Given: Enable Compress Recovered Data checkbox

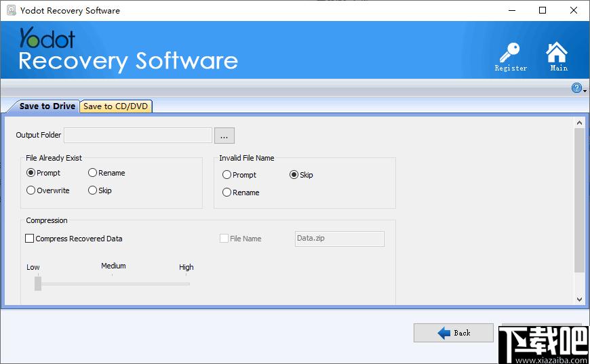Looking at the screenshot, I should tap(29, 239).
